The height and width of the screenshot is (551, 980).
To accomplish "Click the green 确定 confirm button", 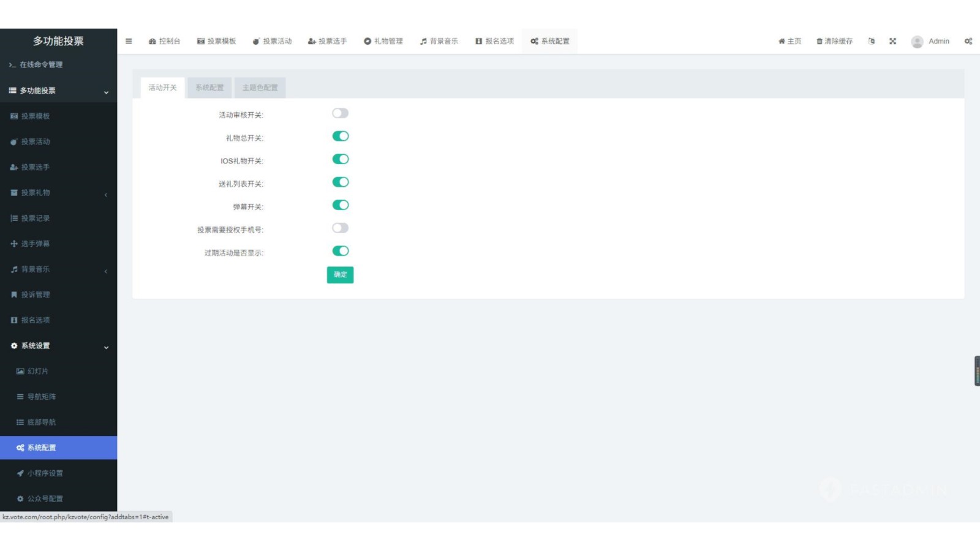I will tap(340, 275).
